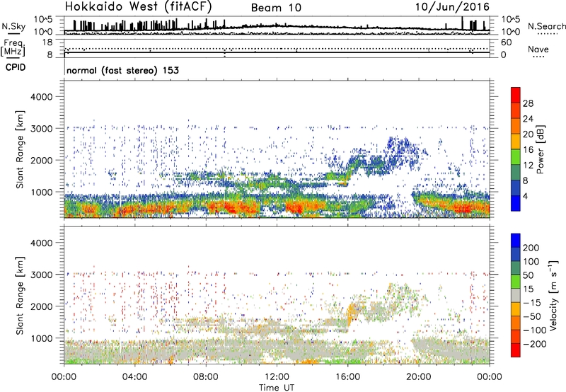Image resolution: width=566 pixels, height=392 pixels.
Task: Click the 'Beam 10' label
Action: click(276, 8)
